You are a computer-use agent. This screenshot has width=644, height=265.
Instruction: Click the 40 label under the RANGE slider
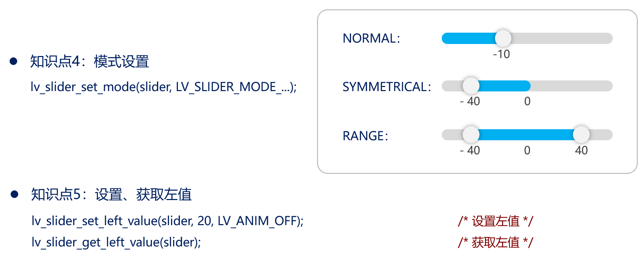pos(581,151)
